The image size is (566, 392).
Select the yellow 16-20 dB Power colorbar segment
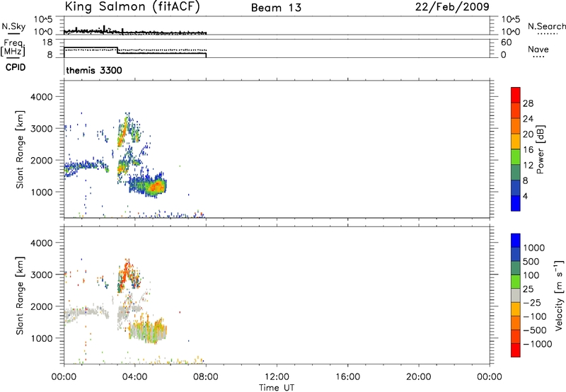(516, 141)
